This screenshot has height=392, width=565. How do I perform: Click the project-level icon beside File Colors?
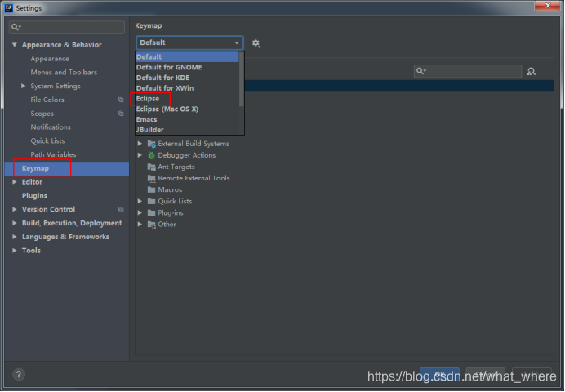[121, 100]
